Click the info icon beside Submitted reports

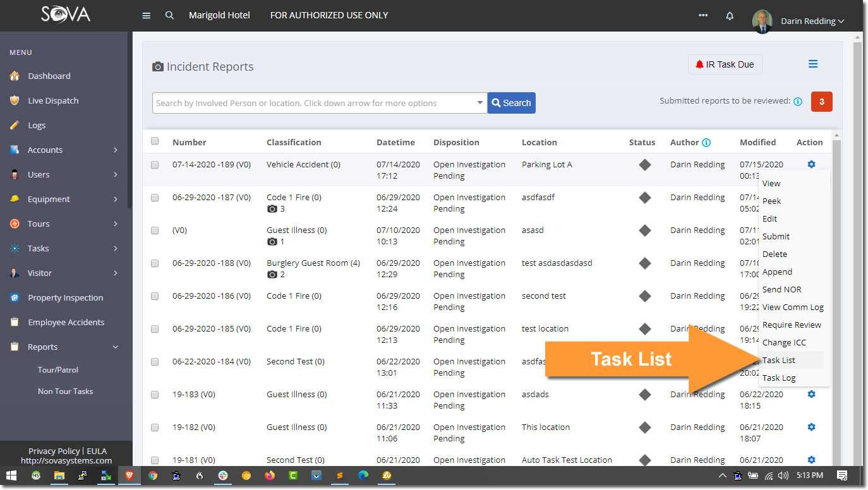point(798,101)
